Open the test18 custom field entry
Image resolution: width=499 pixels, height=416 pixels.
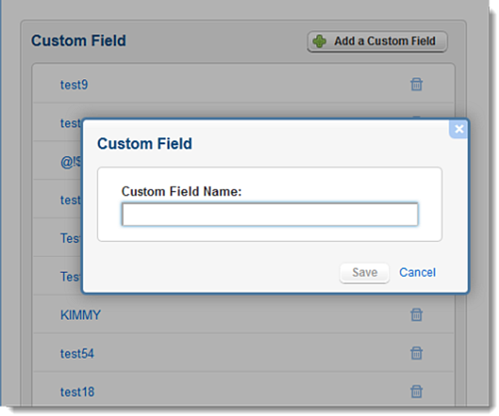(77, 392)
